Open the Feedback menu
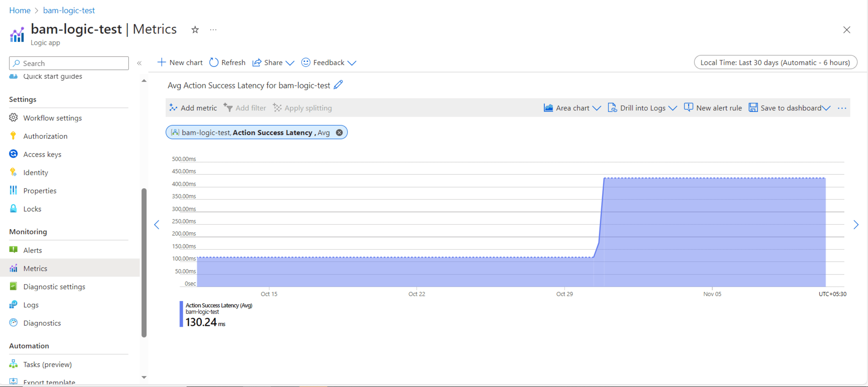 click(329, 63)
